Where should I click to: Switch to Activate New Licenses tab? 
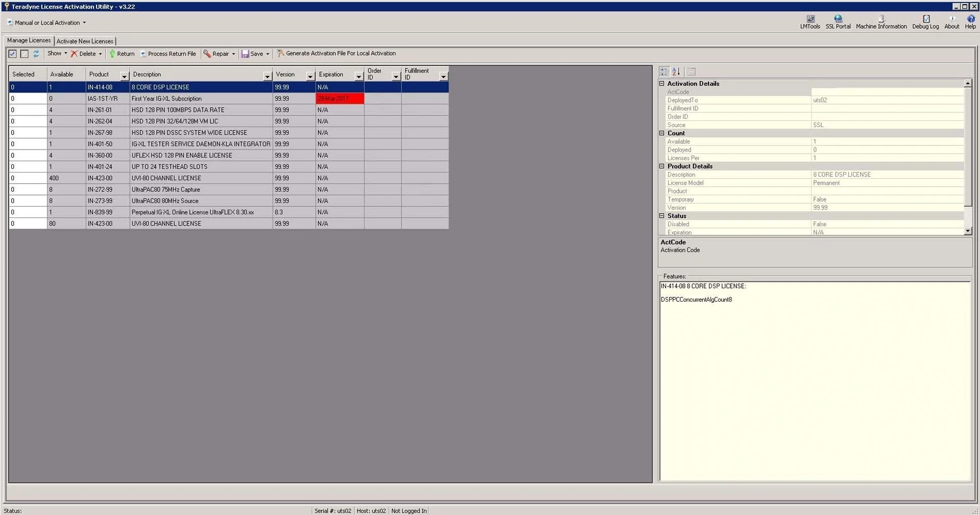[x=85, y=41]
